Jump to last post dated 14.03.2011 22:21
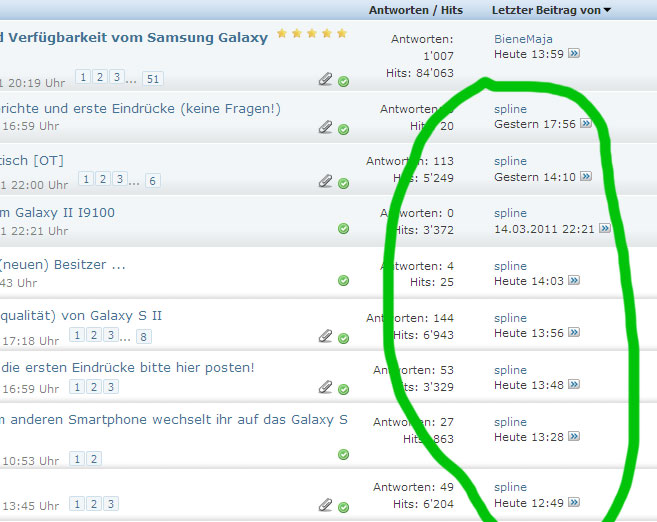 click(605, 228)
